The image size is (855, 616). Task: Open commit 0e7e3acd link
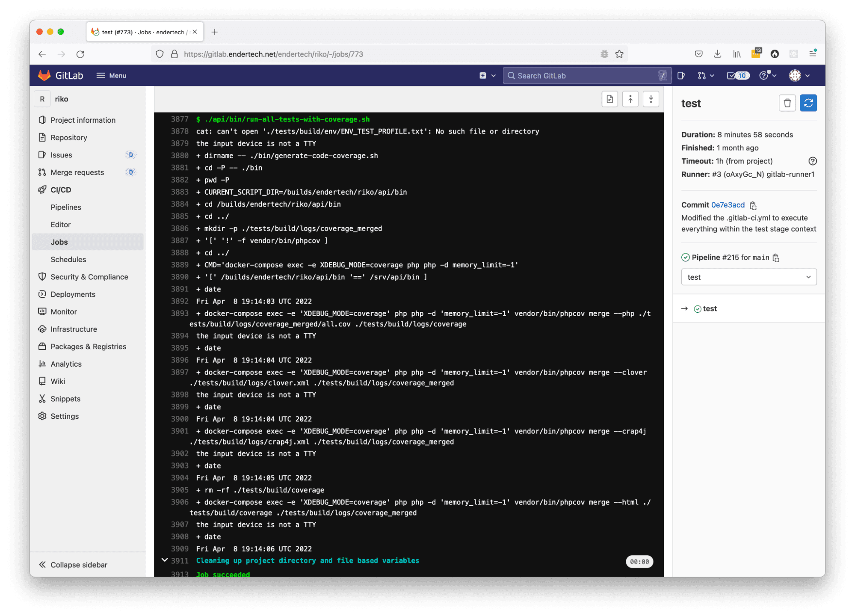click(x=728, y=205)
